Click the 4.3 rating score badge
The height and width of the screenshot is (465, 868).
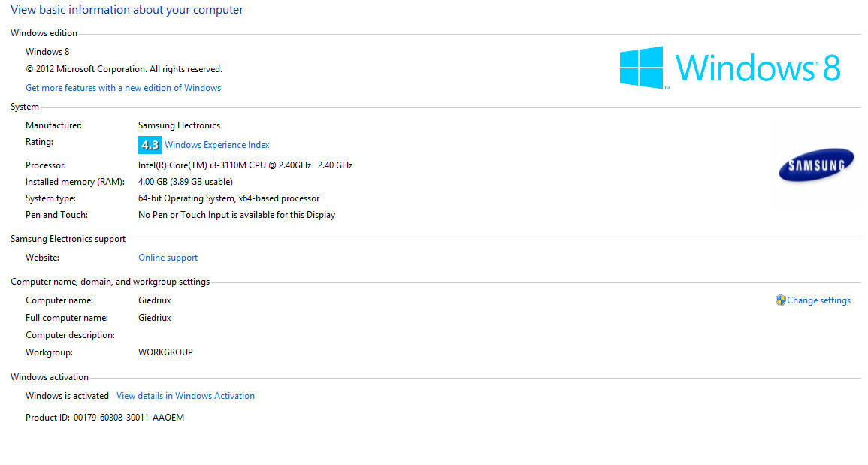point(150,145)
